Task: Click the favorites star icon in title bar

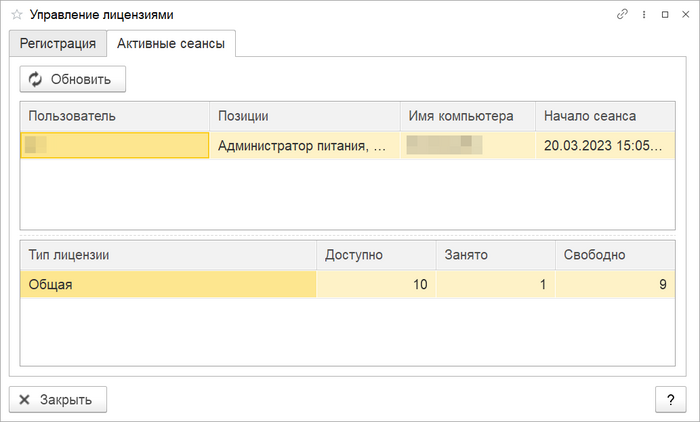Action: click(16, 15)
